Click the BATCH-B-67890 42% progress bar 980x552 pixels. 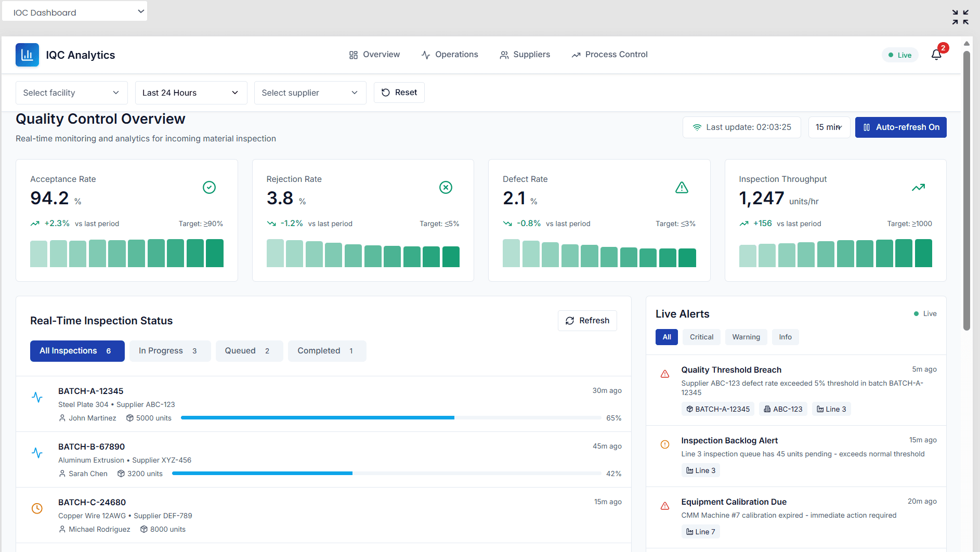coord(387,474)
